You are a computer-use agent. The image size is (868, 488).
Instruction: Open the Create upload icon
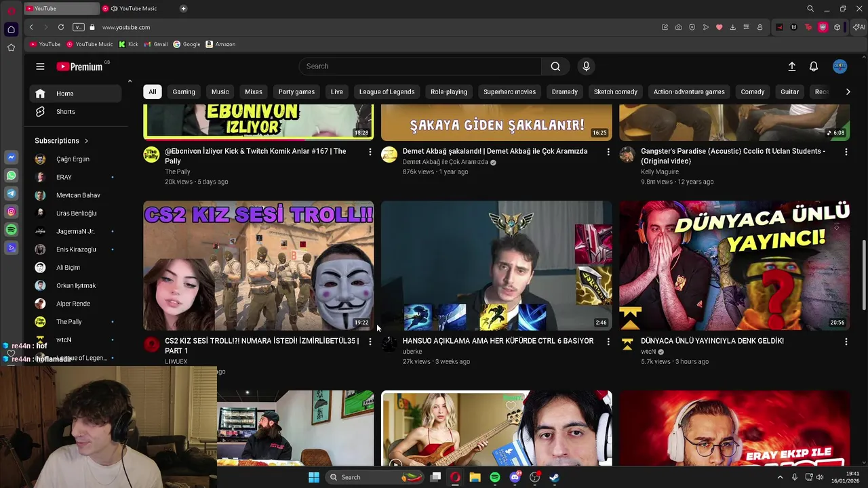click(x=791, y=66)
